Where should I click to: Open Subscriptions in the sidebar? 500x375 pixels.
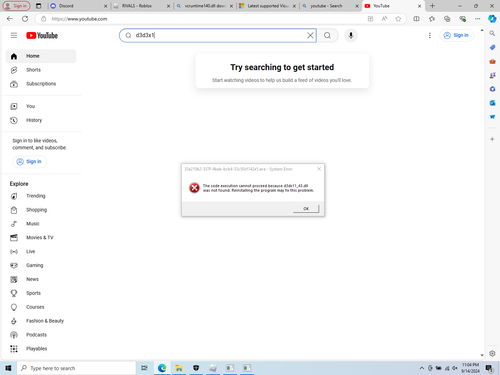(41, 84)
